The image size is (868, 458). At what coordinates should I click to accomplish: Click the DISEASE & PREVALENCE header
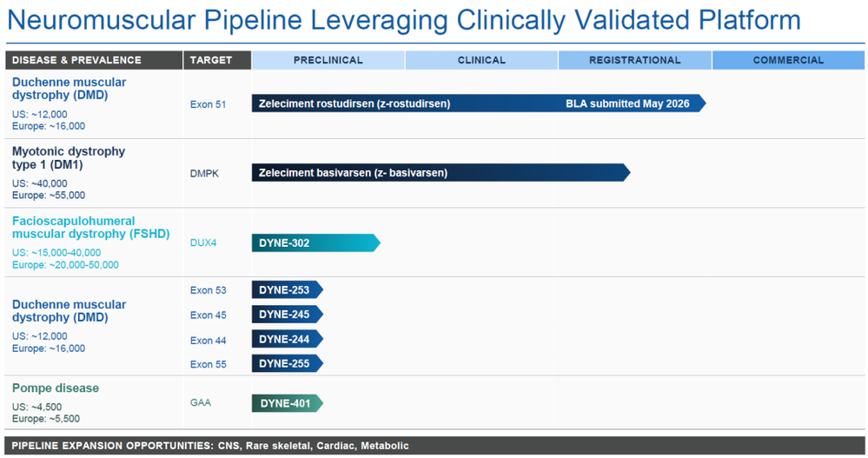click(94, 60)
